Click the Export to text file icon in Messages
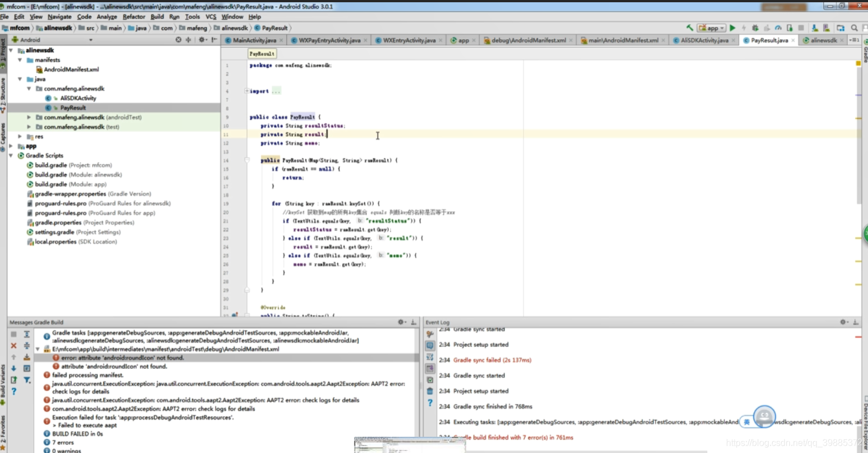This screenshot has width=868, height=453. pos(13,380)
